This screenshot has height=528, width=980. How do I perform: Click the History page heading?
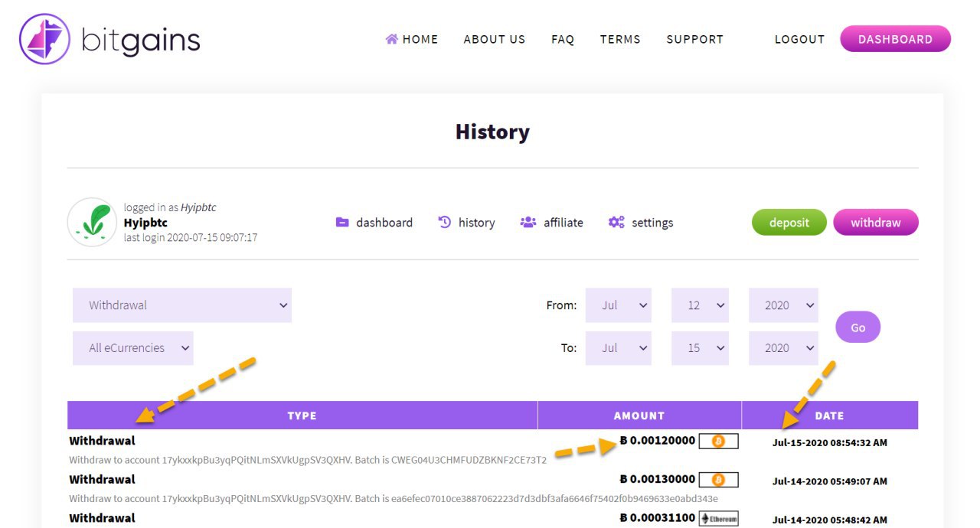(x=492, y=132)
